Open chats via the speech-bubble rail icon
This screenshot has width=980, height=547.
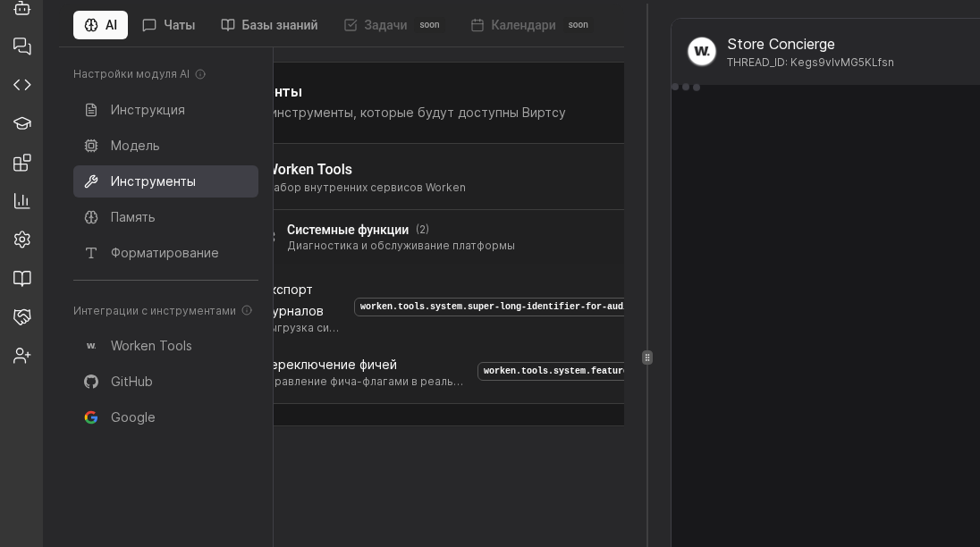click(21, 46)
